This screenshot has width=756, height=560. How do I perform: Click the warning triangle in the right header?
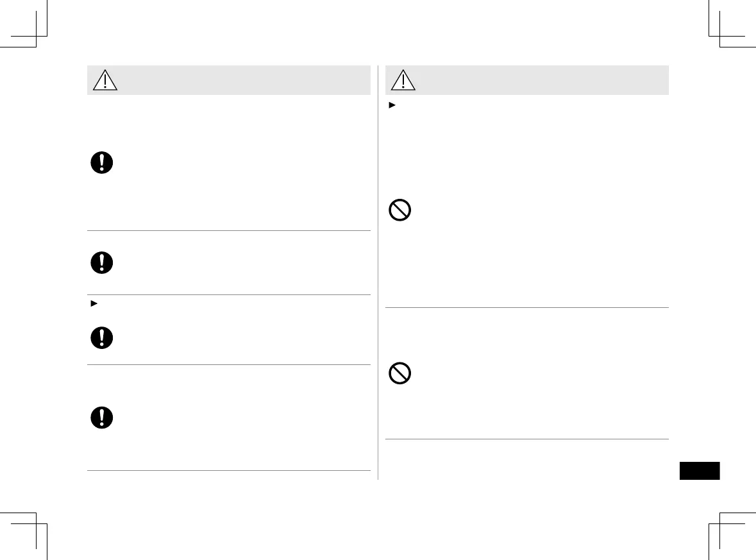(403, 80)
